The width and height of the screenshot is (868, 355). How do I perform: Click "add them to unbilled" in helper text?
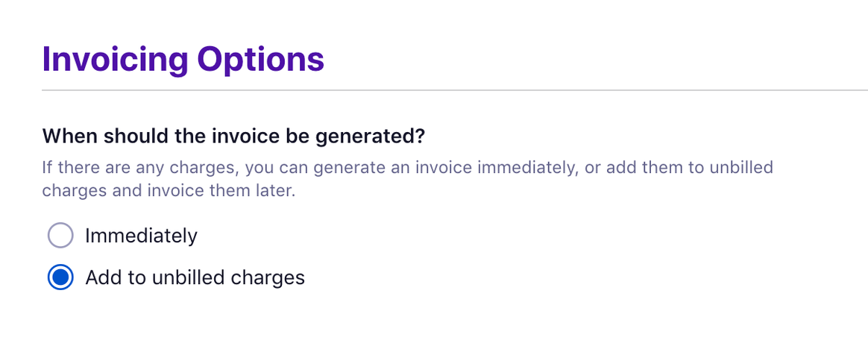click(x=690, y=166)
